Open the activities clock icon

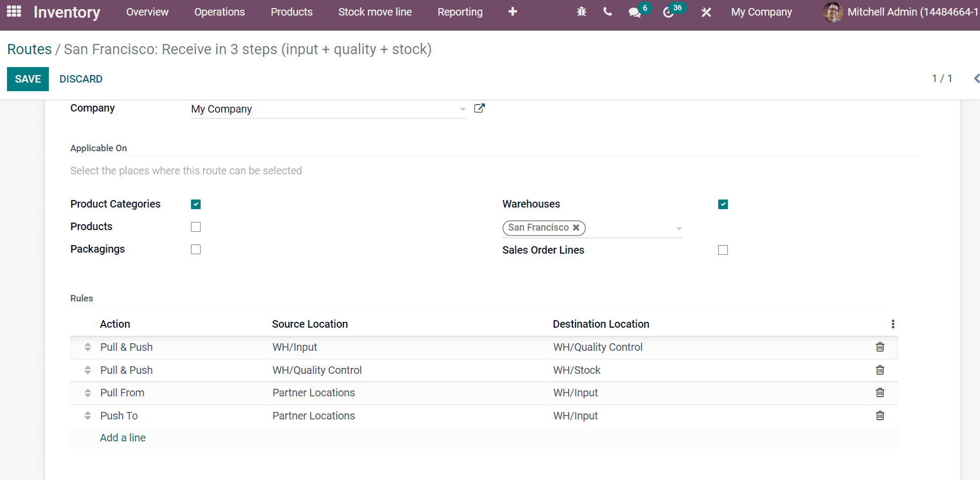click(668, 12)
